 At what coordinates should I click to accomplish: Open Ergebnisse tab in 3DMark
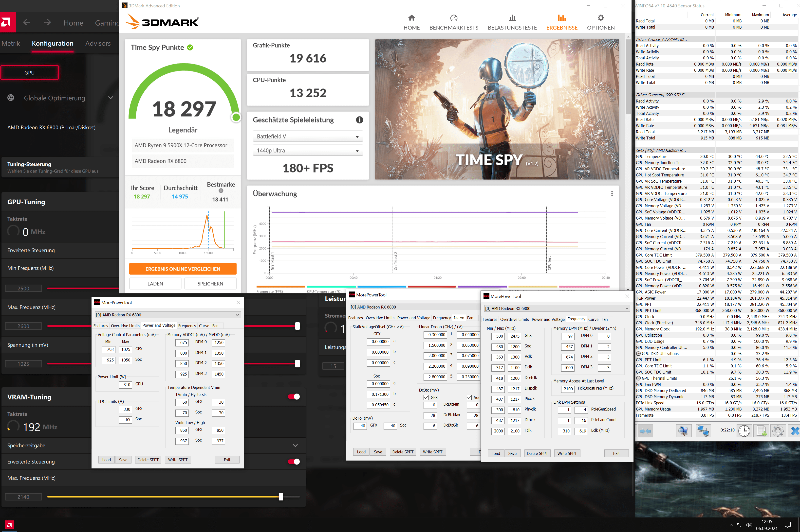(562, 22)
